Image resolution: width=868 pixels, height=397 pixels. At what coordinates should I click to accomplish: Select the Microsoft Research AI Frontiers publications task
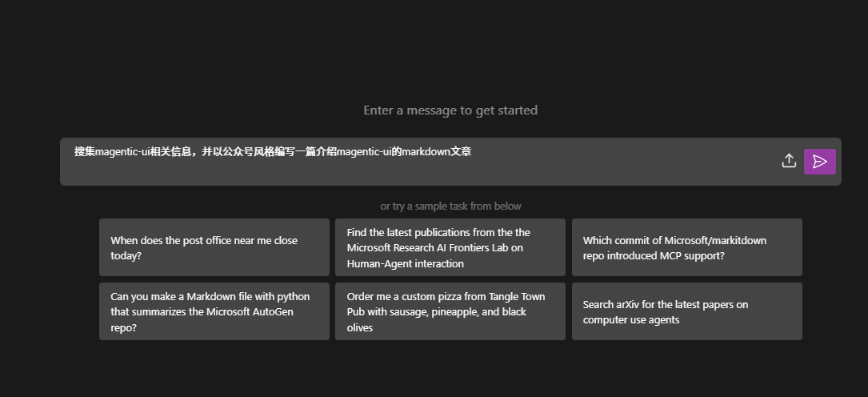pyautogui.click(x=450, y=247)
